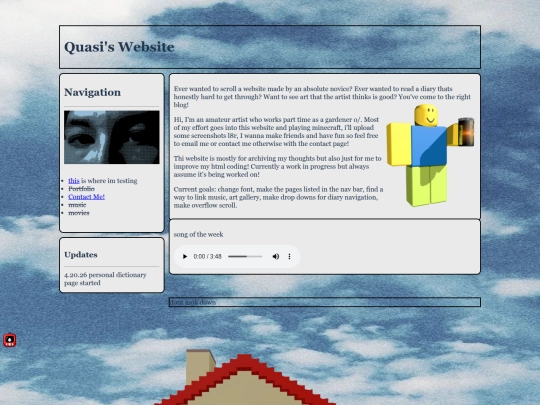Open the Contact Me! link
This screenshot has width=540, height=405.
86,197
